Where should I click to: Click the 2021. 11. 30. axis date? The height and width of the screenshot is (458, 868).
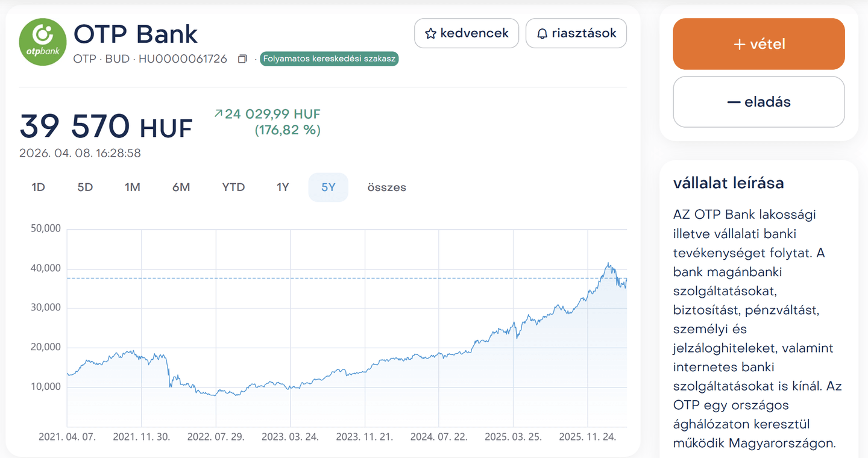pyautogui.click(x=142, y=437)
